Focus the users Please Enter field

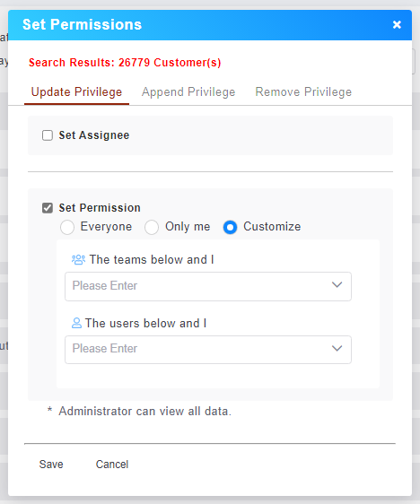click(208, 350)
